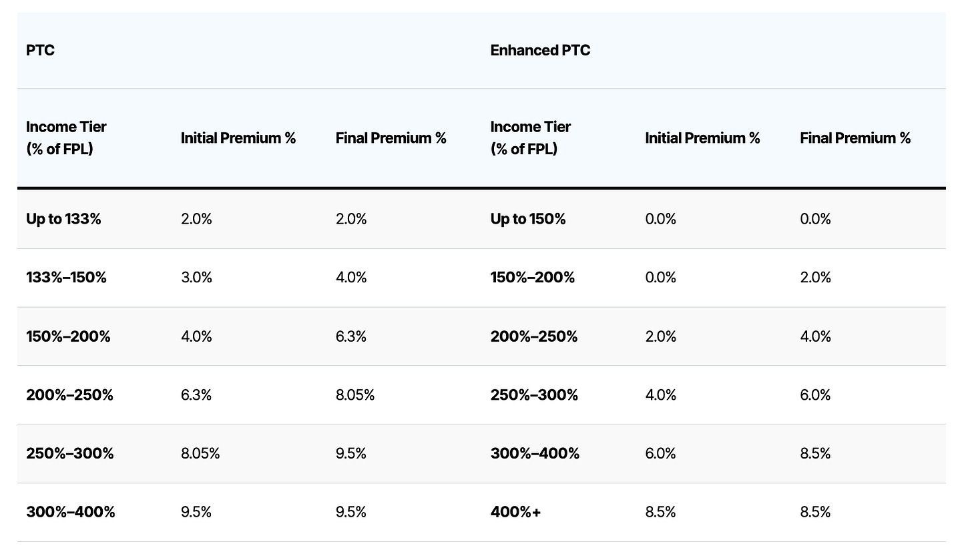The image size is (972, 560).
Task: Click the Enhanced PTC Initial Premium % header
Action: [702, 138]
